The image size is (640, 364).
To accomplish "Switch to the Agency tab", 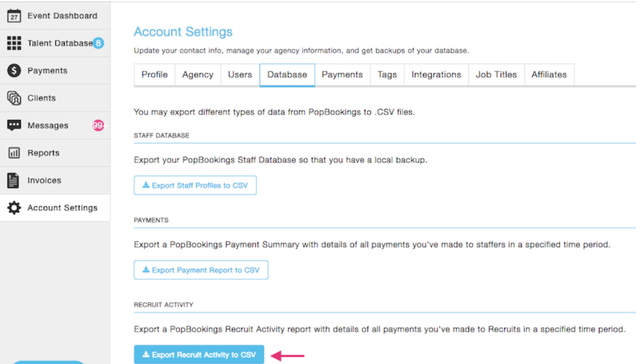I will click(x=197, y=75).
